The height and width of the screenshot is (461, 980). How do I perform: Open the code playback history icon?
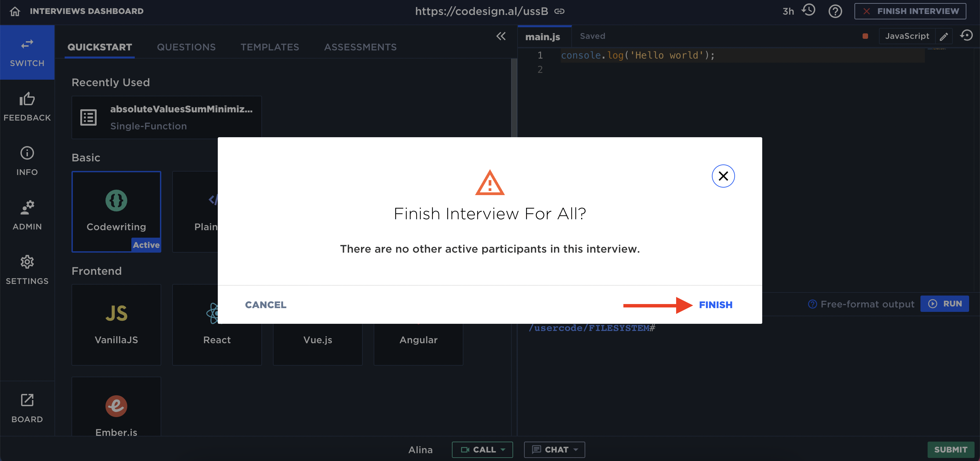966,36
